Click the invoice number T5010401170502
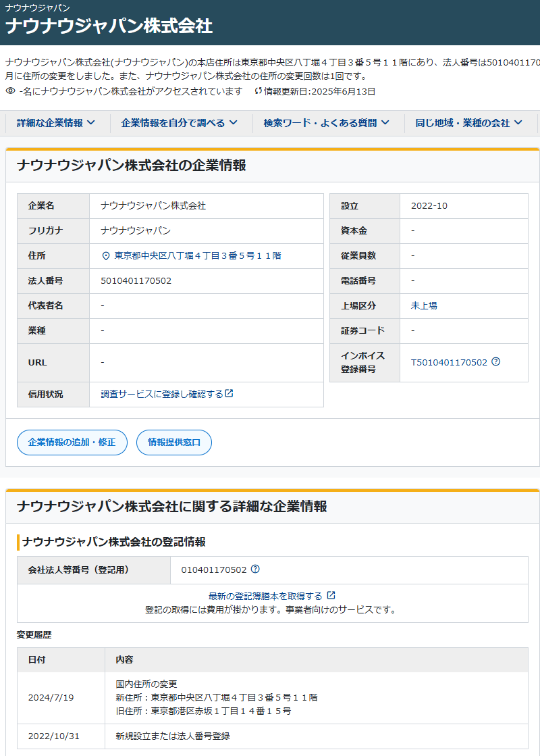Image resolution: width=540 pixels, height=756 pixels. pos(449,362)
